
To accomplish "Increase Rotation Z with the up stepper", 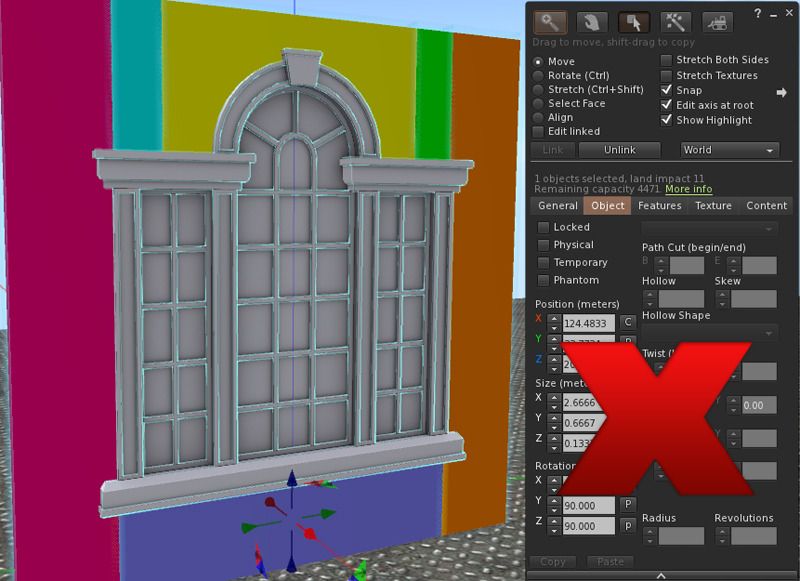I will pos(554,522).
